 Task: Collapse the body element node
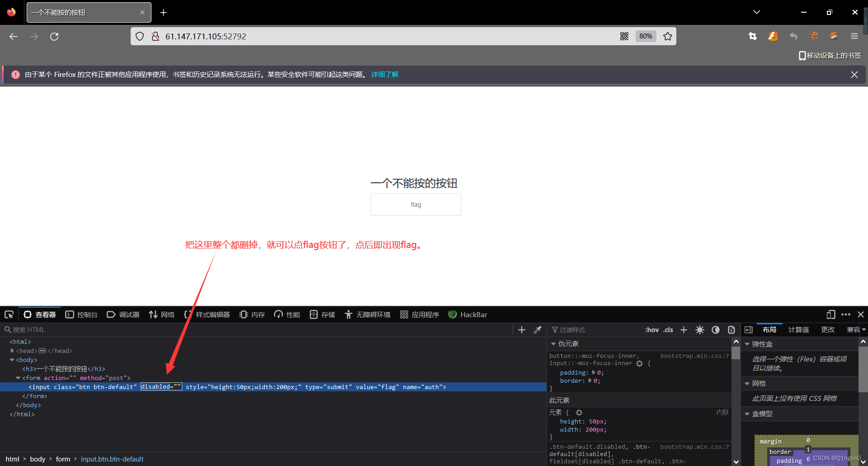(12, 360)
